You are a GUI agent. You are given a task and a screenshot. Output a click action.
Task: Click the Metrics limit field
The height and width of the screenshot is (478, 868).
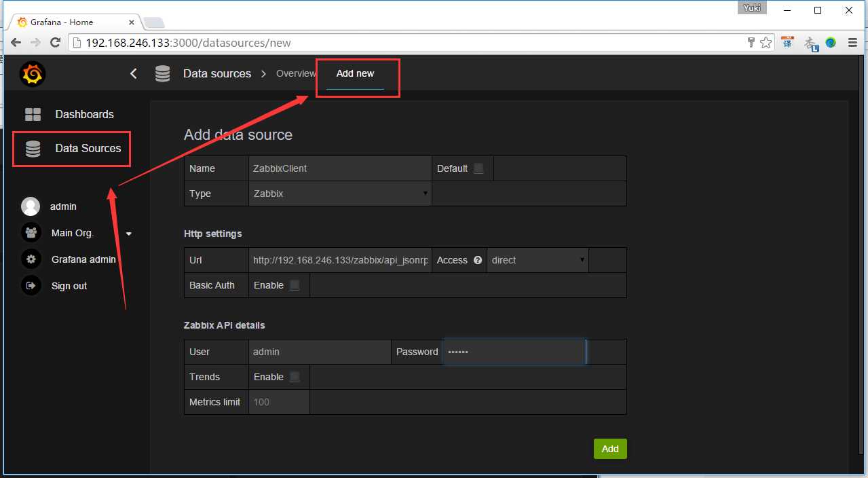tap(279, 402)
